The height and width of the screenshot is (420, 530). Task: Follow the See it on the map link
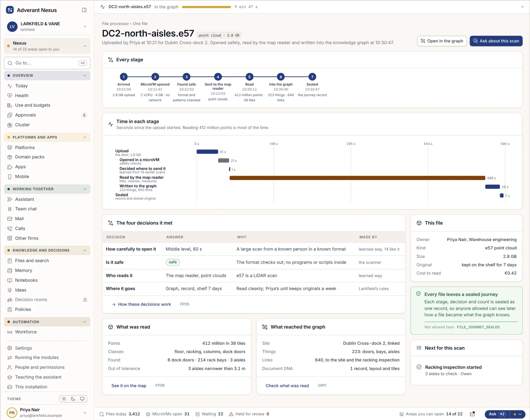point(129,386)
